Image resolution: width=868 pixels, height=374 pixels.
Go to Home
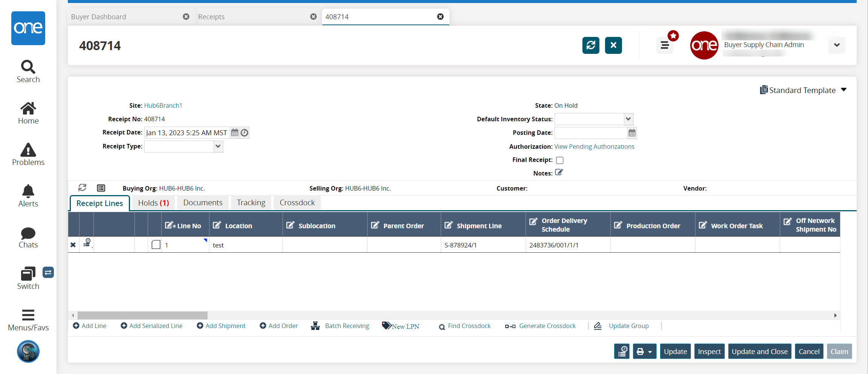pos(28,113)
